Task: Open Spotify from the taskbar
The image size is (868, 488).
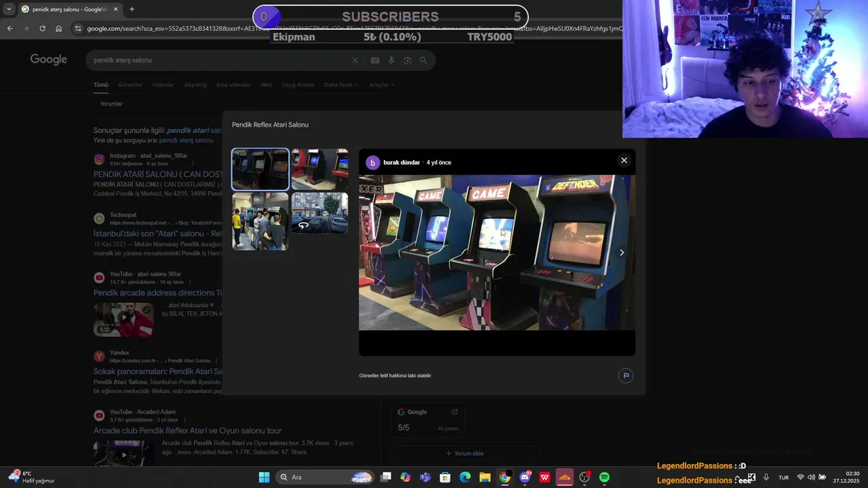Action: [x=604, y=477]
